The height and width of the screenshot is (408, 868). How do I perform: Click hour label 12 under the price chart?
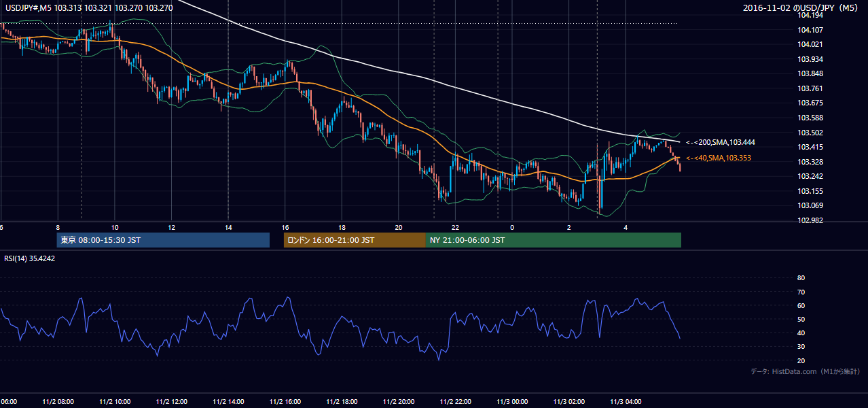(x=171, y=228)
